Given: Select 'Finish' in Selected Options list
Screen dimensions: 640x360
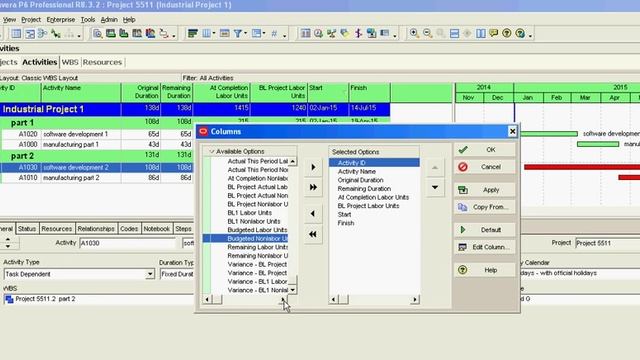Looking at the screenshot, I should click(x=346, y=223).
